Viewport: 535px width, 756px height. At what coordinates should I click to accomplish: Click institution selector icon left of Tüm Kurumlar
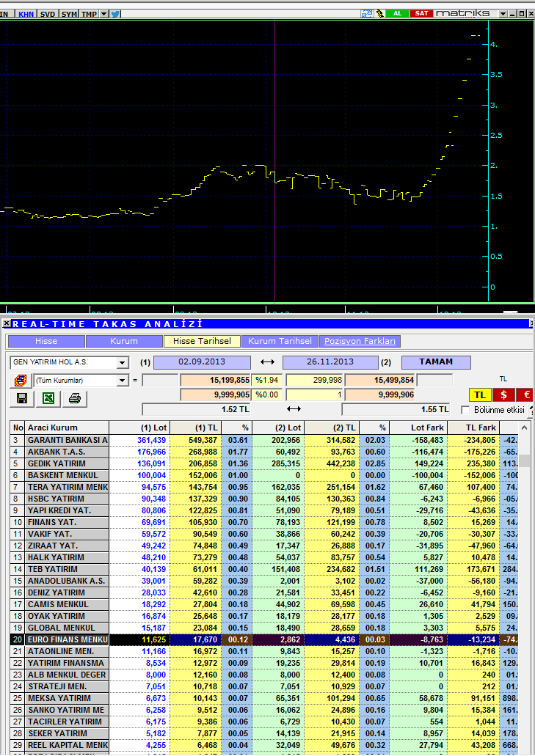pos(21,381)
